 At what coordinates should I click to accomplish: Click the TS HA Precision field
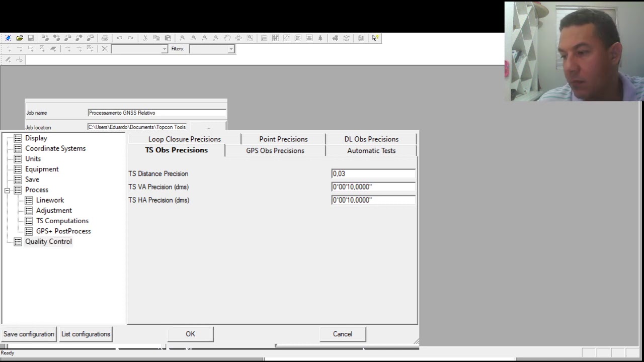point(373,200)
